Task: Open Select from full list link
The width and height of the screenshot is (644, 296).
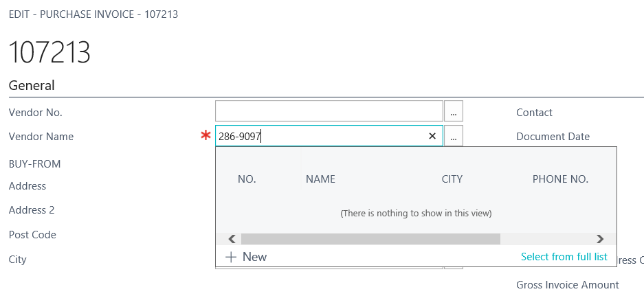Action: point(564,257)
